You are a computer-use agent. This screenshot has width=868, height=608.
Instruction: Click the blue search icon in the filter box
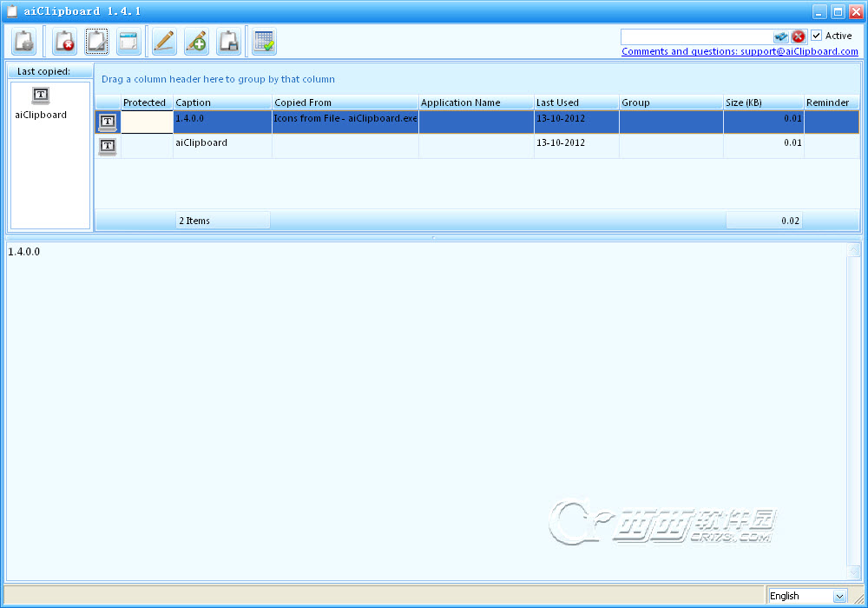coord(780,36)
